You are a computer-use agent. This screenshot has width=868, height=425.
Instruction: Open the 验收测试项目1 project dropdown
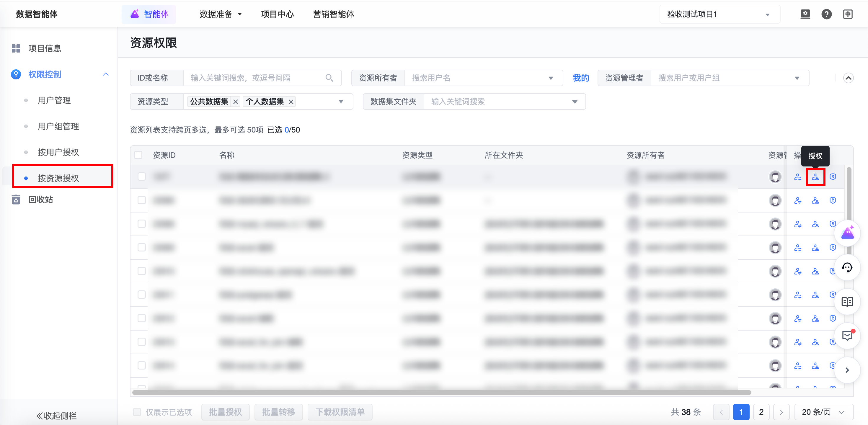pyautogui.click(x=719, y=14)
